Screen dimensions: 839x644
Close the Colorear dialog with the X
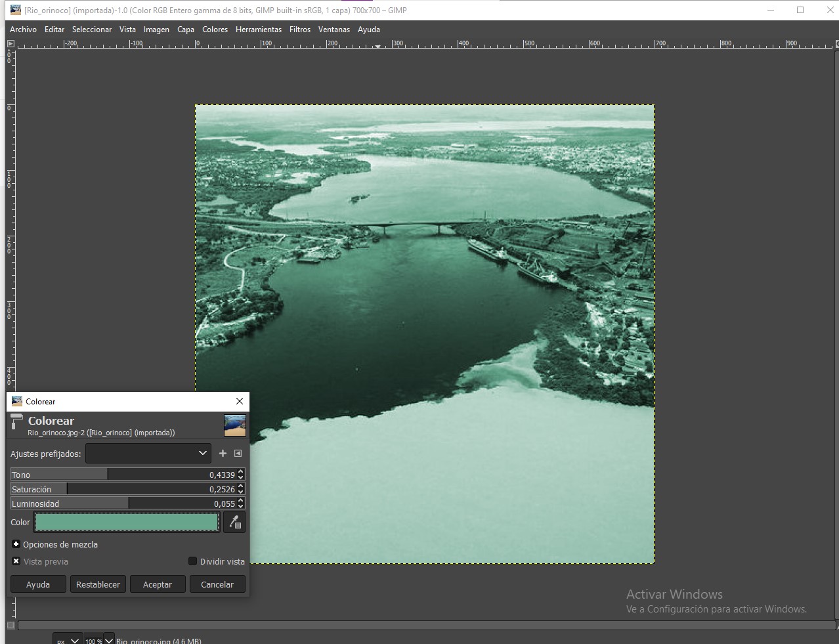(x=240, y=401)
